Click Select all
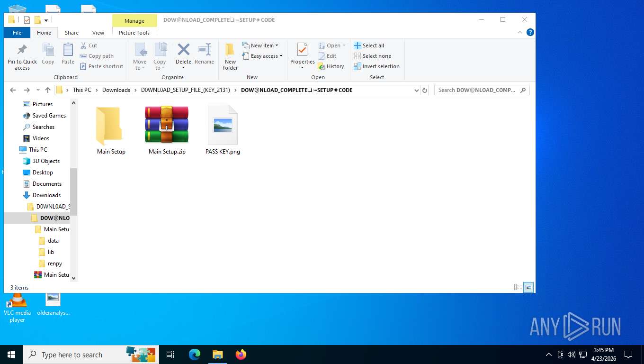Screen dimensions: 644x364 [369, 45]
